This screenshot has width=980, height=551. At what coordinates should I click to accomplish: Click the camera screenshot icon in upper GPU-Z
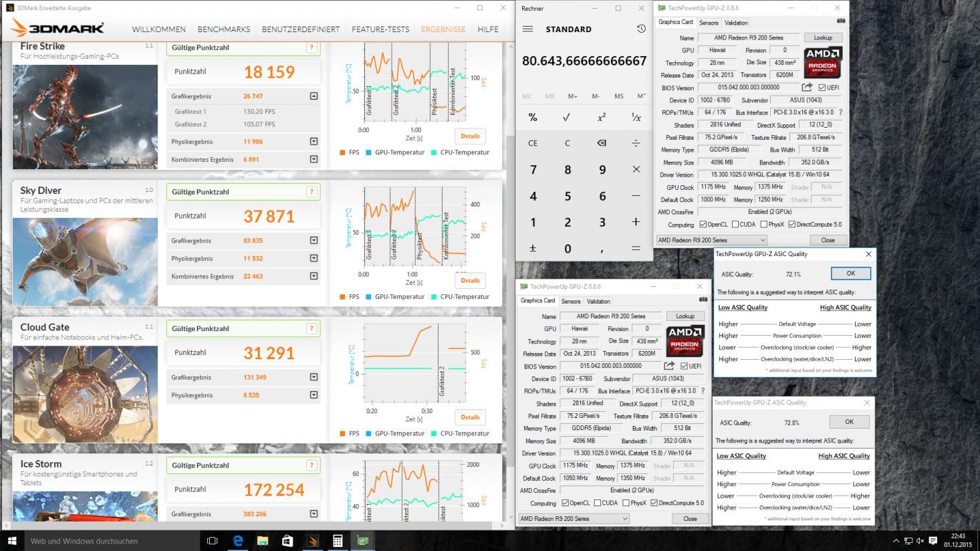click(841, 21)
